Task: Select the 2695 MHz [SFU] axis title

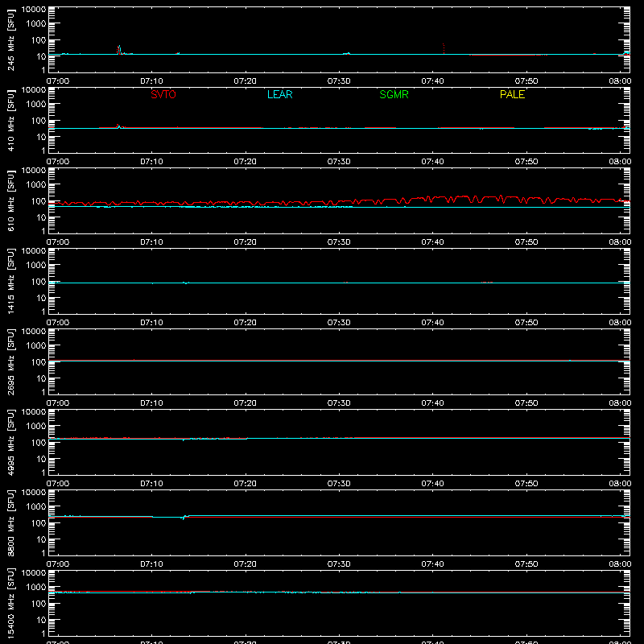Action: [x=10, y=362]
